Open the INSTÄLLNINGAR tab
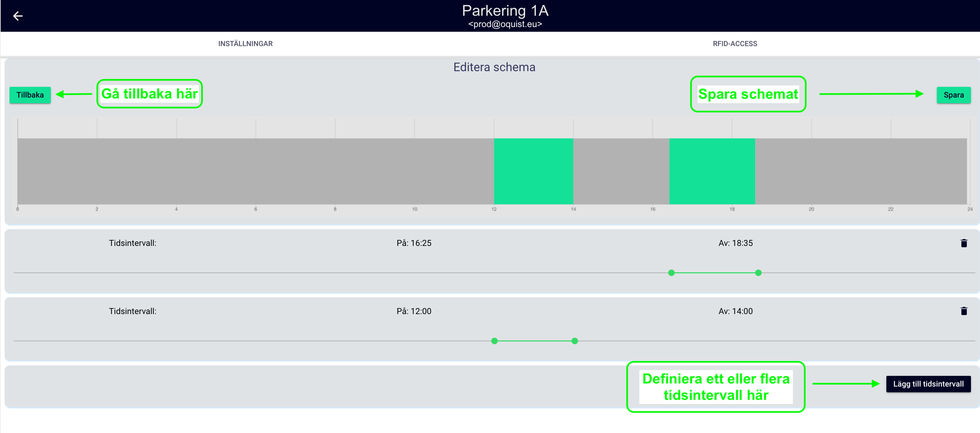Screen dimensions: 980x433 pos(245,44)
